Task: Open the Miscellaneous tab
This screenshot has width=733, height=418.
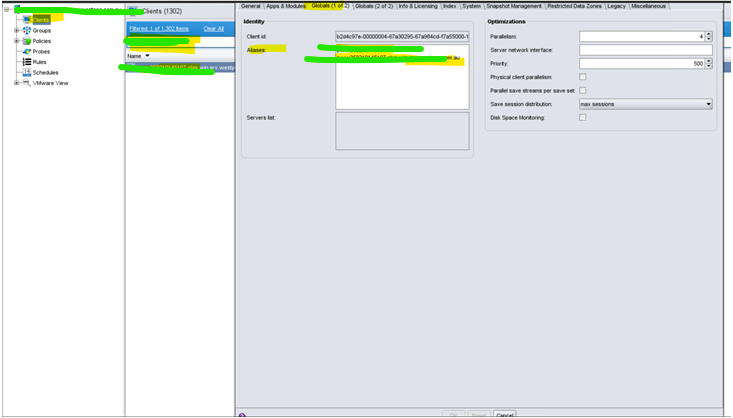Action: point(648,6)
